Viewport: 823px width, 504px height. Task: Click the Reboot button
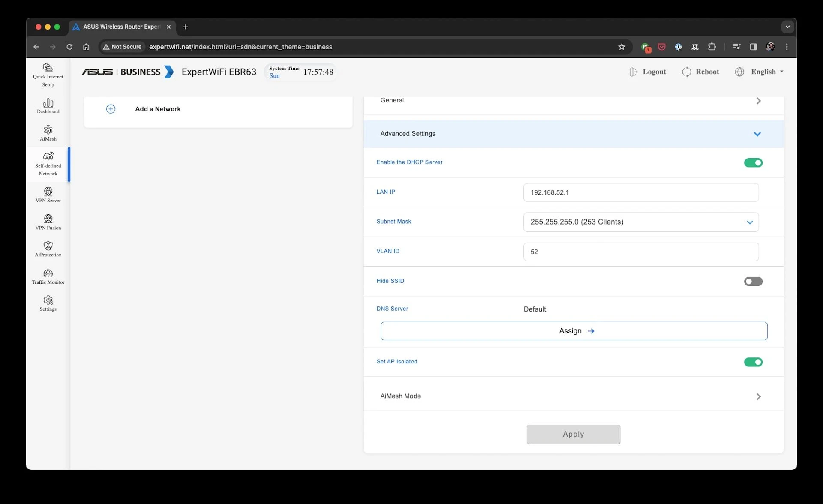tap(700, 72)
